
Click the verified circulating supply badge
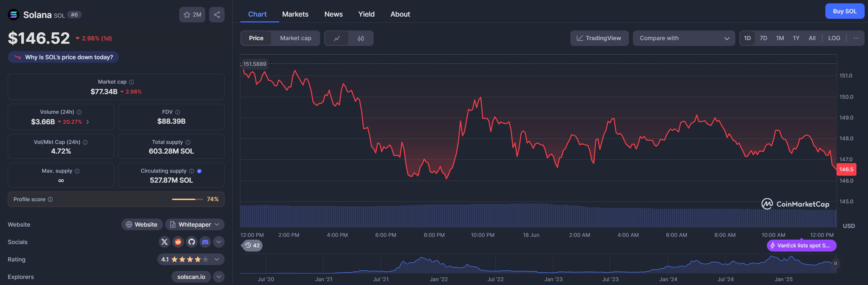coord(199,171)
